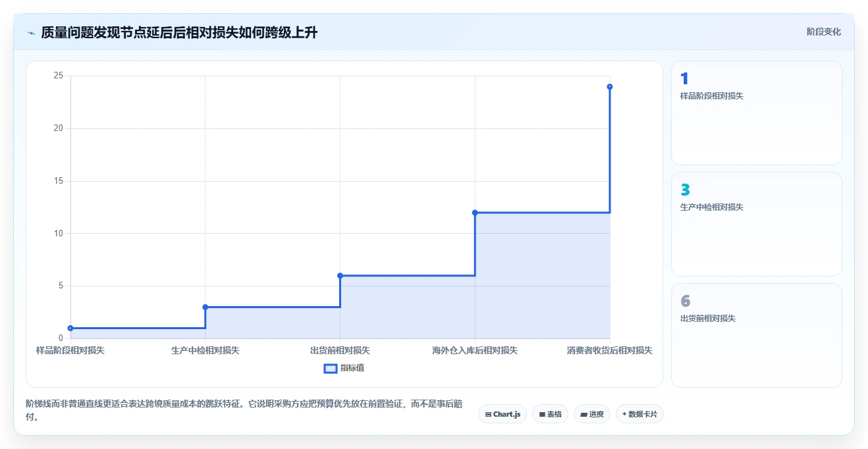Click the big number 1 in first card
The height and width of the screenshot is (449, 868).
point(684,79)
